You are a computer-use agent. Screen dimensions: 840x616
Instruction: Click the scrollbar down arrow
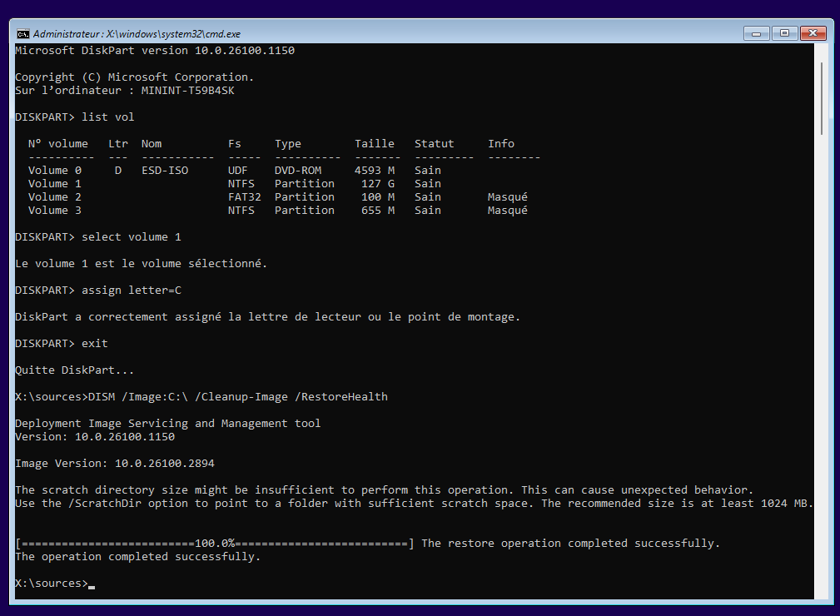click(821, 593)
